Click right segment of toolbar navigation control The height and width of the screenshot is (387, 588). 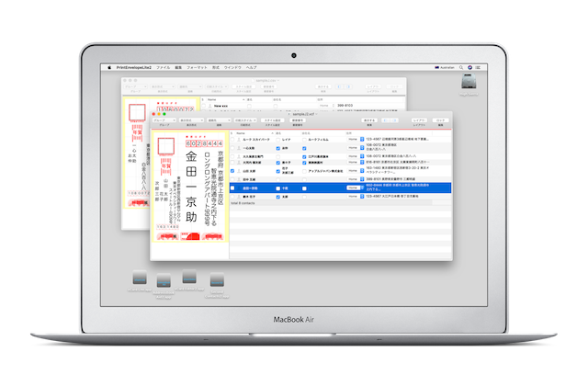coord(394,120)
